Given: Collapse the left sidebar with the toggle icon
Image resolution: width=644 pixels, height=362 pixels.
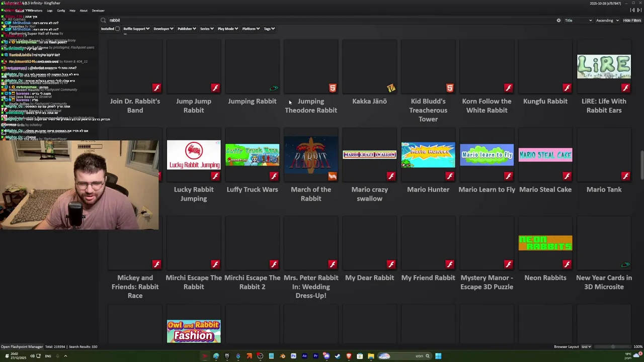Looking at the screenshot, I should 632,10.
